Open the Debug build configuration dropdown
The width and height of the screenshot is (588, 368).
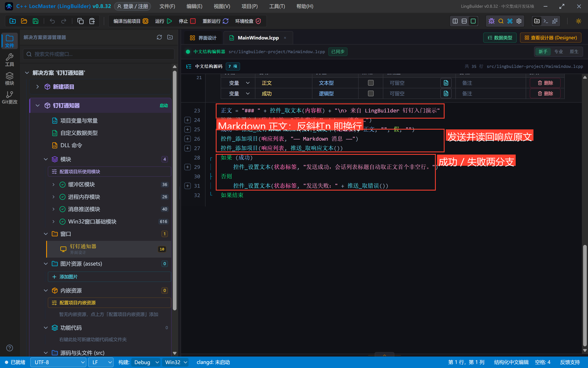click(146, 362)
